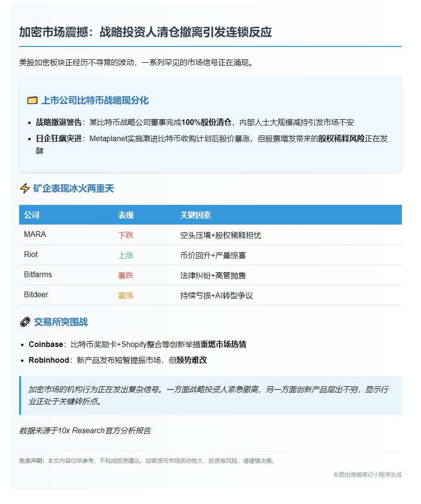
Task: Click the 表现 column header
Action: 126,215
